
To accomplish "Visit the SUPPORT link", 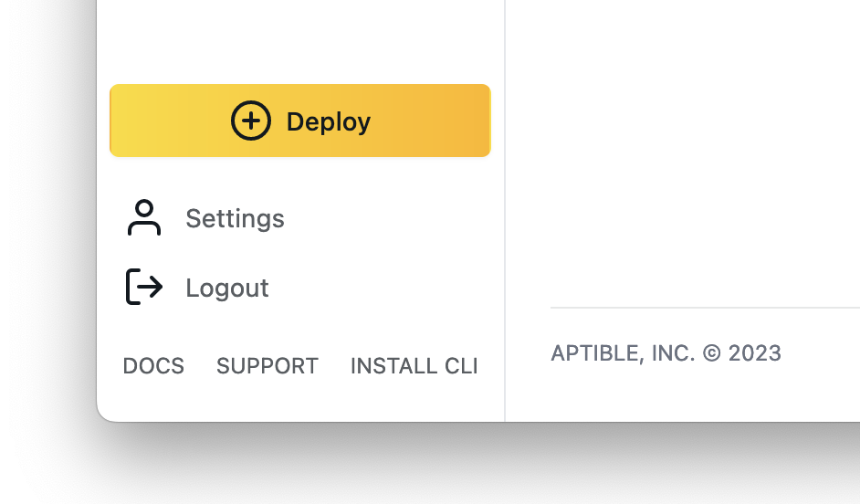I will 267,366.
